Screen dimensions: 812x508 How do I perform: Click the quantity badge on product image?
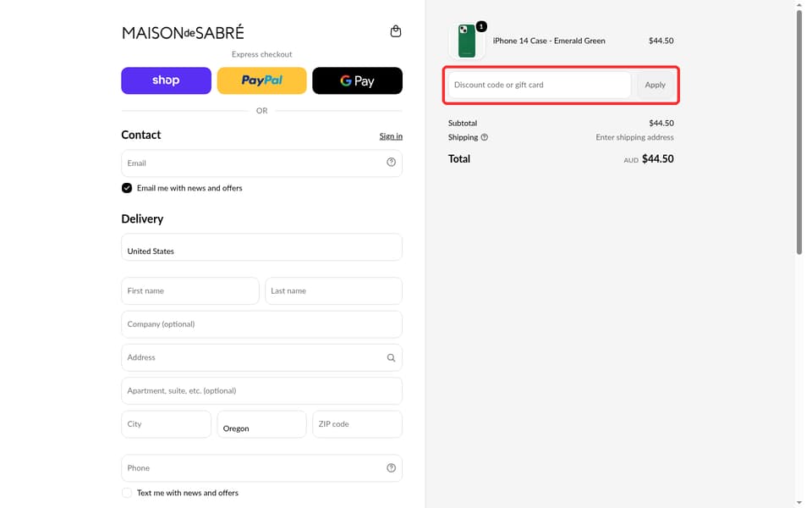[x=481, y=26]
